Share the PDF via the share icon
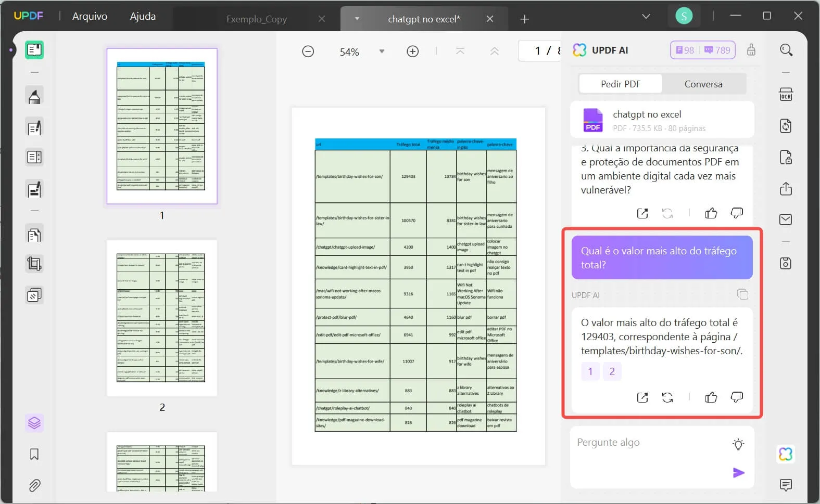820x504 pixels. click(786, 188)
